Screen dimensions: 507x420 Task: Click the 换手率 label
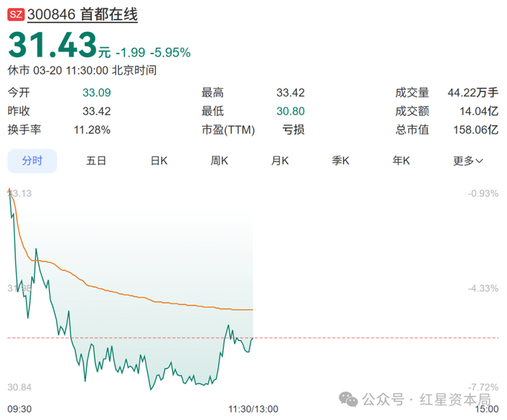click(x=25, y=130)
